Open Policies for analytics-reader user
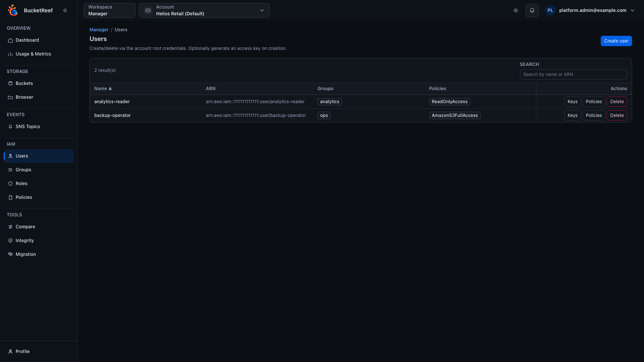Image resolution: width=644 pixels, height=362 pixels. [x=594, y=102]
